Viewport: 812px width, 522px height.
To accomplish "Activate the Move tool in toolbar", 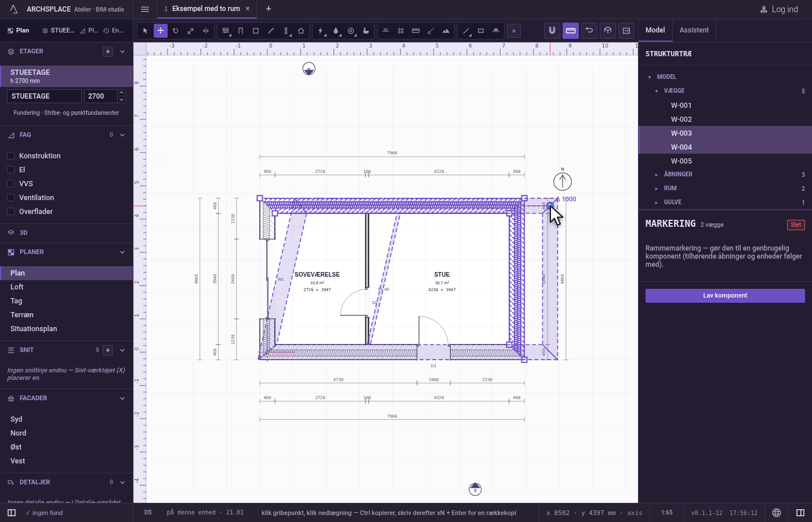I will pyautogui.click(x=161, y=31).
